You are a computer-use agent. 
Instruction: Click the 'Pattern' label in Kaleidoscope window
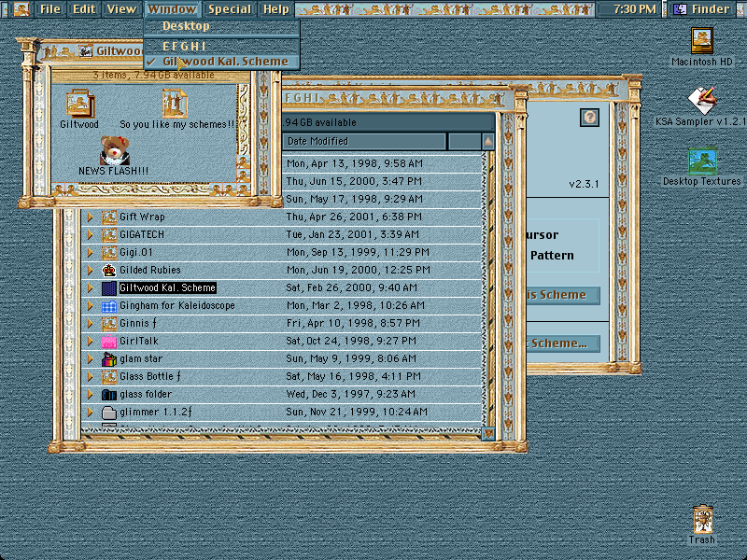click(552, 256)
